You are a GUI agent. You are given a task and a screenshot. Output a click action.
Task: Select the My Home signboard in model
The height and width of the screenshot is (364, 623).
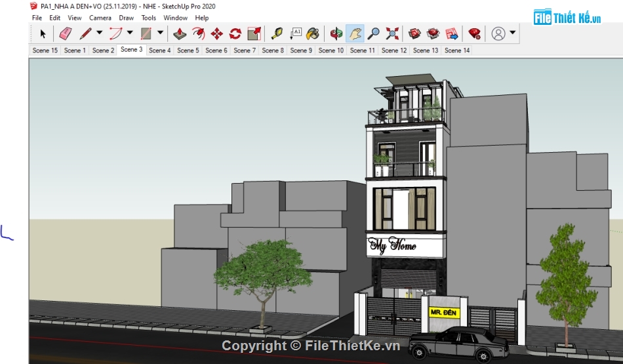click(x=405, y=245)
